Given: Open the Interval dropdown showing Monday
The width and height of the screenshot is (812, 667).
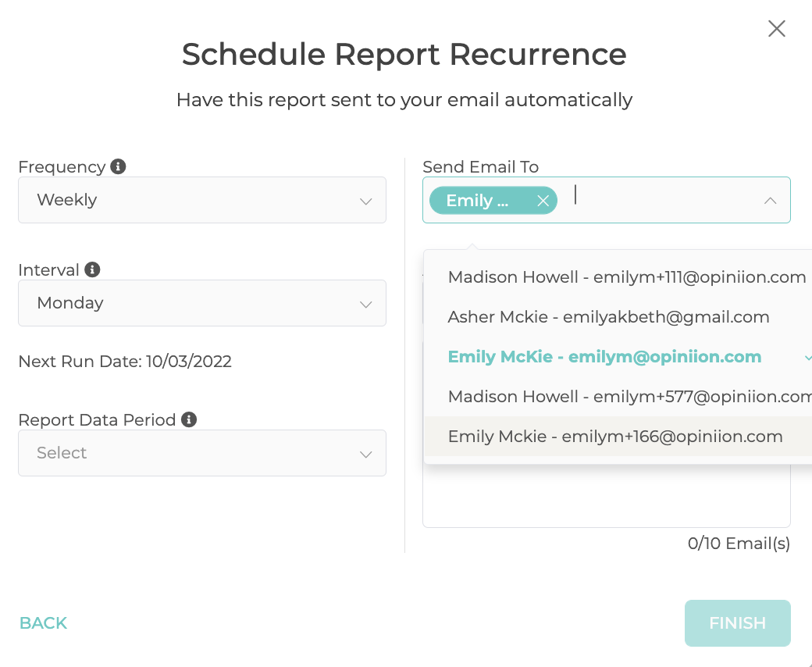Looking at the screenshot, I should point(202,303).
